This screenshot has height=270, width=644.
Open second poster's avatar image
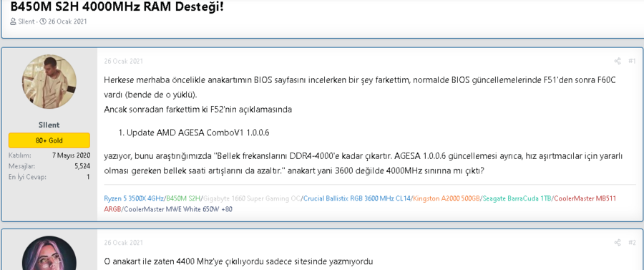pos(49,253)
